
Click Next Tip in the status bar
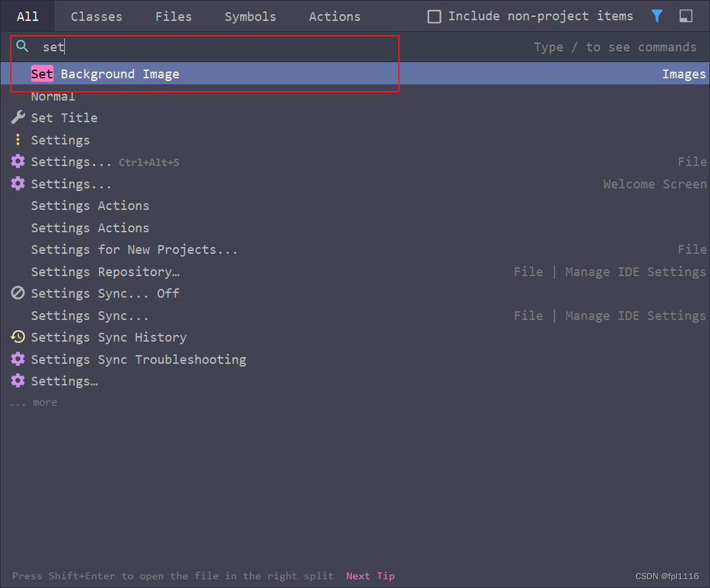point(371,575)
